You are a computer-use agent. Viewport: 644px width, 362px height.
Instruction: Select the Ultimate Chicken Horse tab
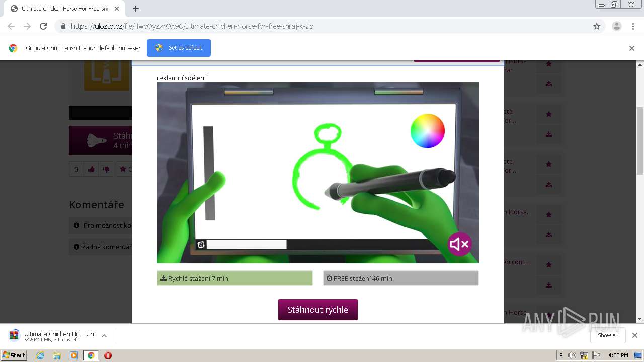(65, 9)
